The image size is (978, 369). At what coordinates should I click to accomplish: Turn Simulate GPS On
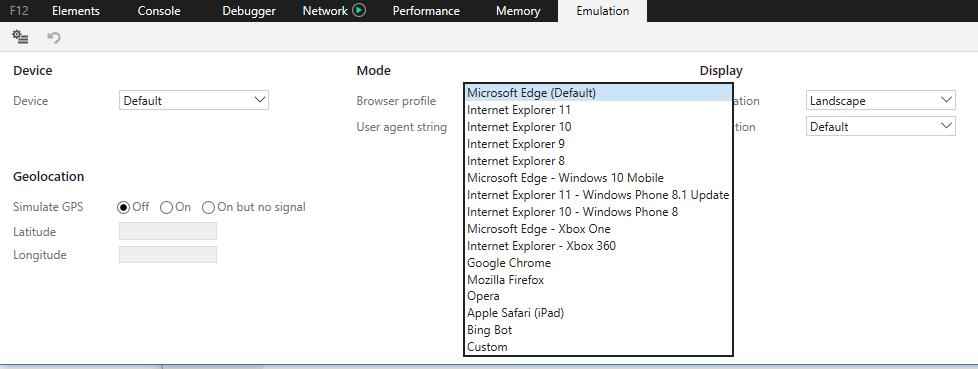[x=166, y=208]
